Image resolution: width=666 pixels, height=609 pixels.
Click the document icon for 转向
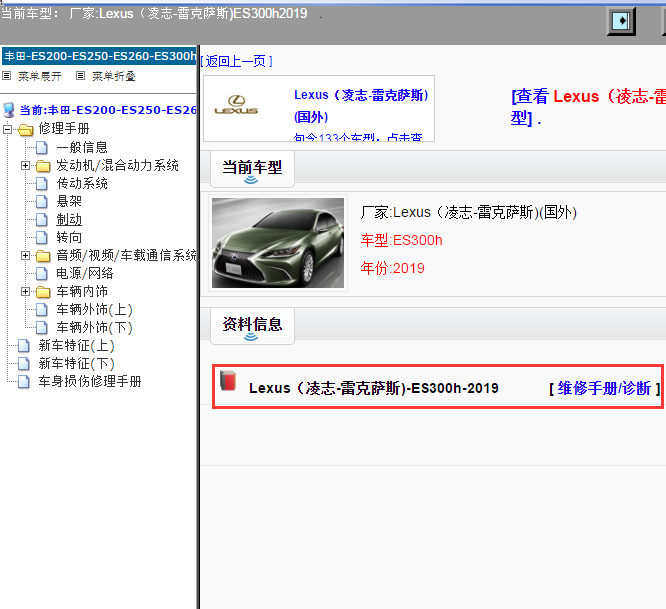(42, 238)
